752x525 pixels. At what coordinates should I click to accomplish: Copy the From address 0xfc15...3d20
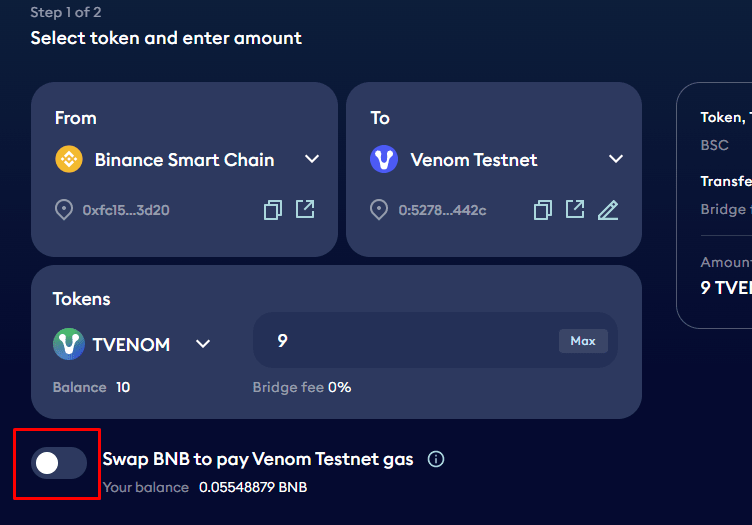click(273, 210)
